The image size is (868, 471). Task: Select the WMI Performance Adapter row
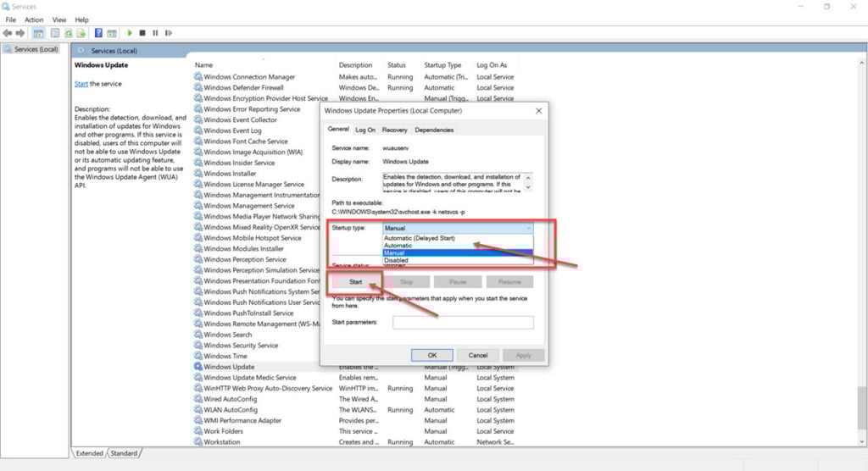[354, 420]
